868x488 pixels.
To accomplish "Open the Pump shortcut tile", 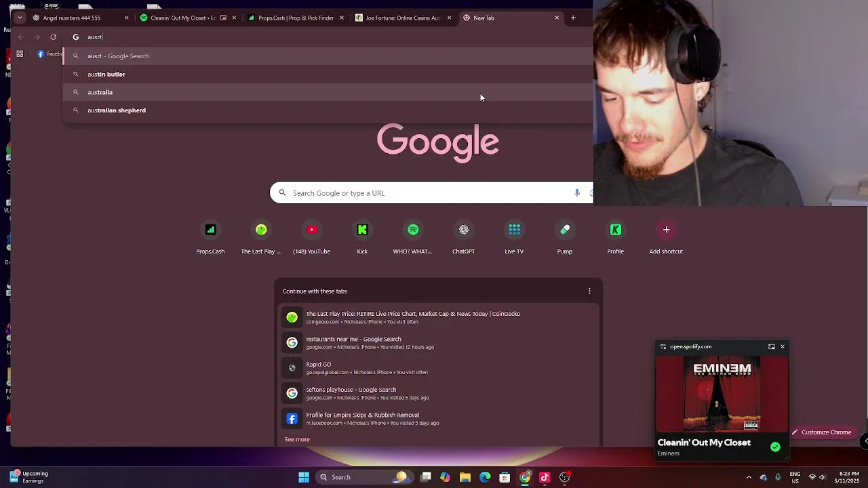I will point(565,237).
